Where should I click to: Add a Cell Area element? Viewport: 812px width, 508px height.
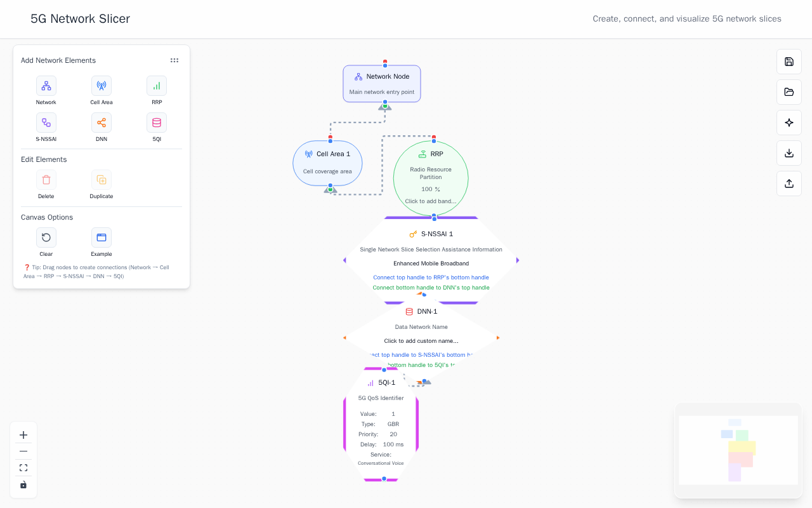click(101, 86)
